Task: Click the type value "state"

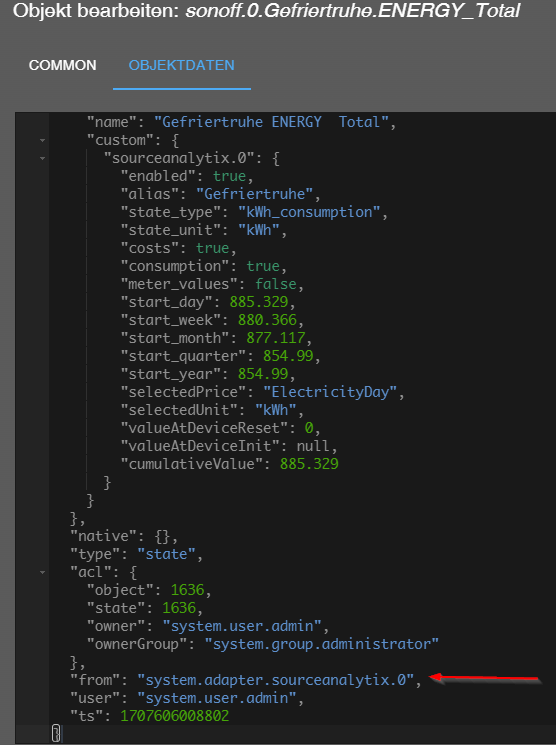Action: pyautogui.click(x=166, y=554)
